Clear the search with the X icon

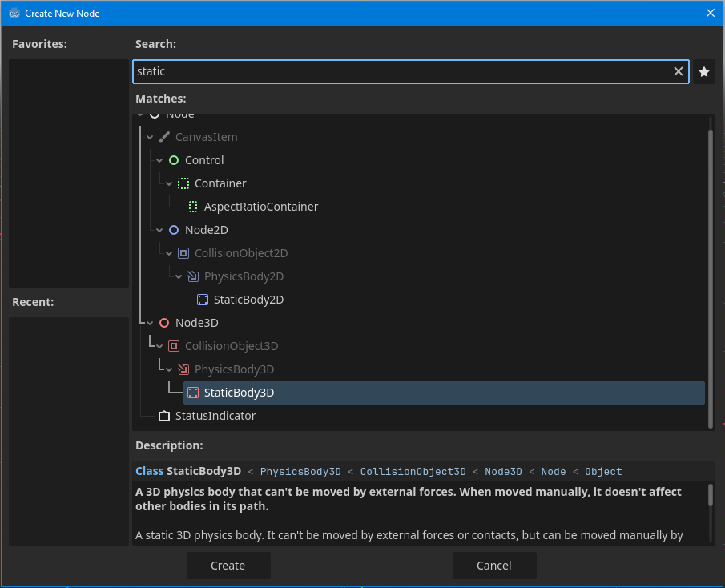coord(679,71)
